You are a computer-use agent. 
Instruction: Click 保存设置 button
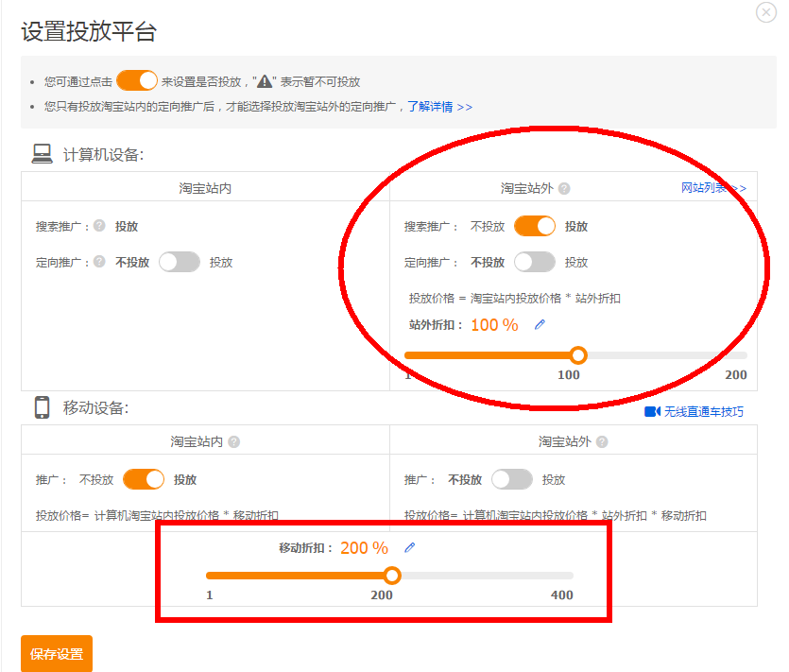coord(57,654)
